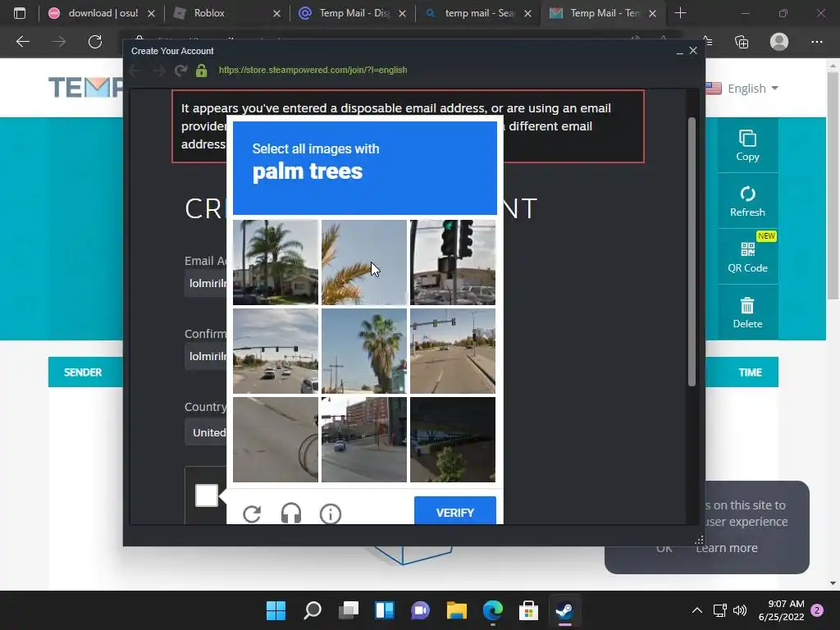This screenshot has width=840, height=630.
Task: Select the empty road with sidewalk tile
Action: coord(453,351)
